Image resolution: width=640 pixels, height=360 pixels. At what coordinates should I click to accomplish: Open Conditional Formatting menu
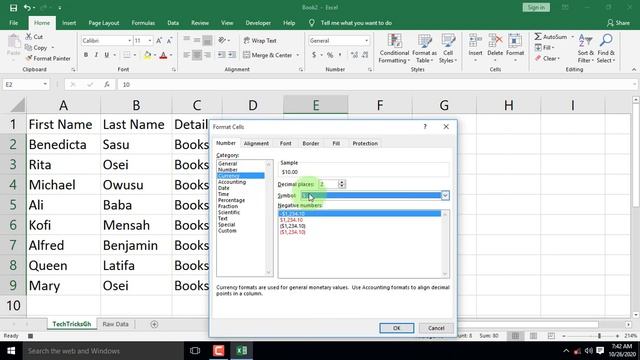click(393, 49)
